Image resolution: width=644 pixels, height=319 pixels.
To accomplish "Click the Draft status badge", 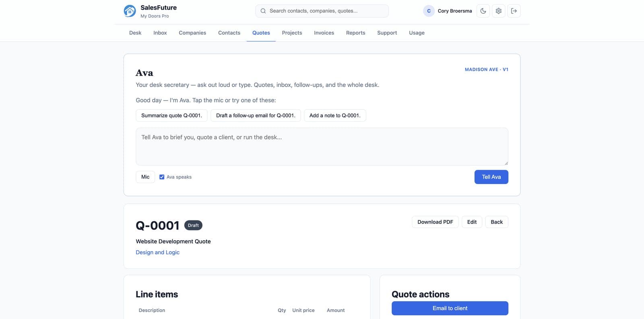I will [x=193, y=225].
